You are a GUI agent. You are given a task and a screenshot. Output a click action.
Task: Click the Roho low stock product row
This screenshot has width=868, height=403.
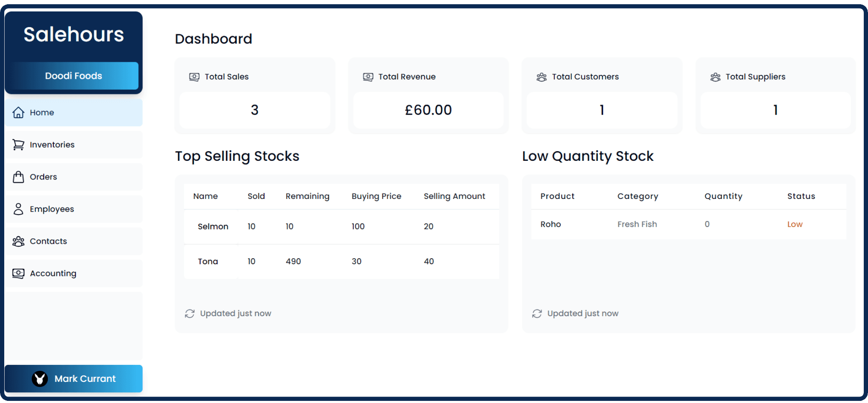pyautogui.click(x=688, y=224)
